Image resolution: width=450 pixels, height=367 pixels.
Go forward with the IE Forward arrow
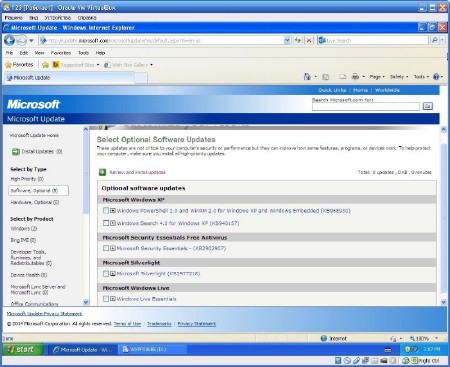(x=21, y=40)
